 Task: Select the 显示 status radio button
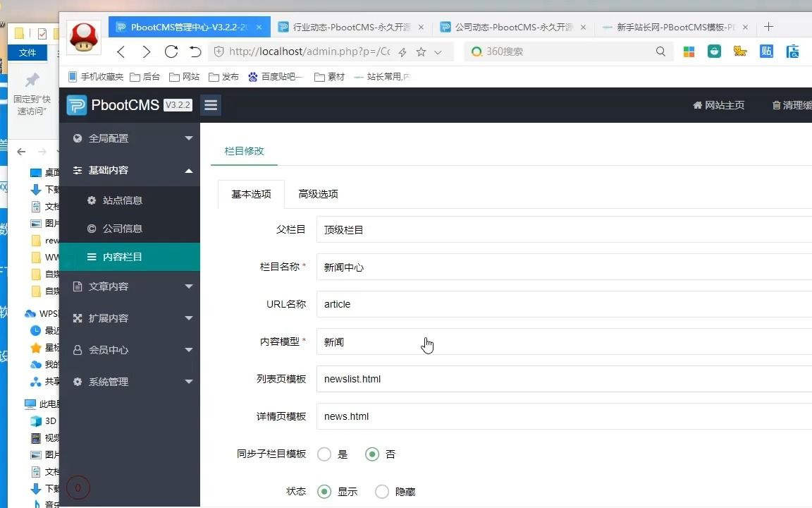(x=324, y=491)
